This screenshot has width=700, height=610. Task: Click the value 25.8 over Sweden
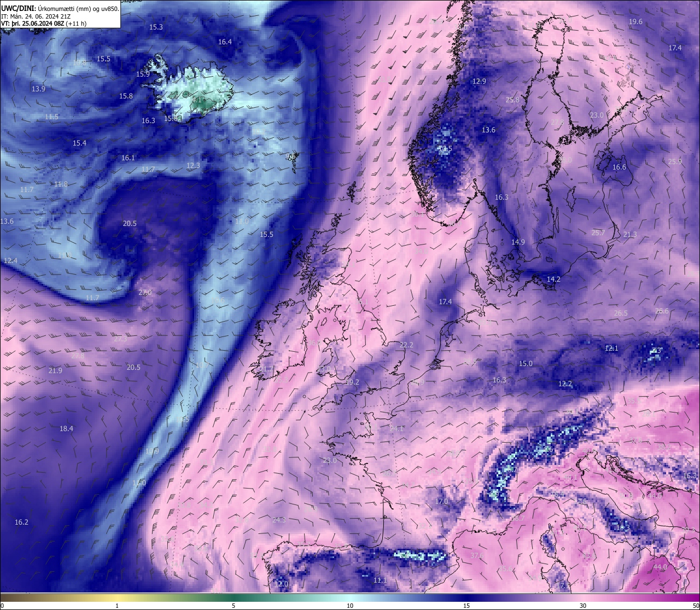512,100
